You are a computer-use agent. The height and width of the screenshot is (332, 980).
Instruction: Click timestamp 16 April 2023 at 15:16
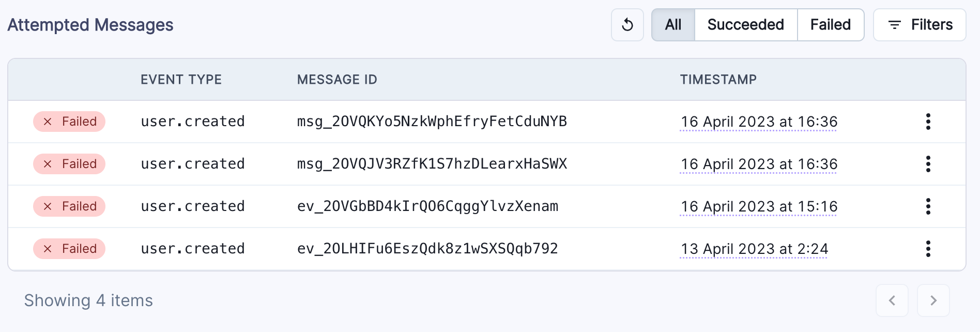759,207
